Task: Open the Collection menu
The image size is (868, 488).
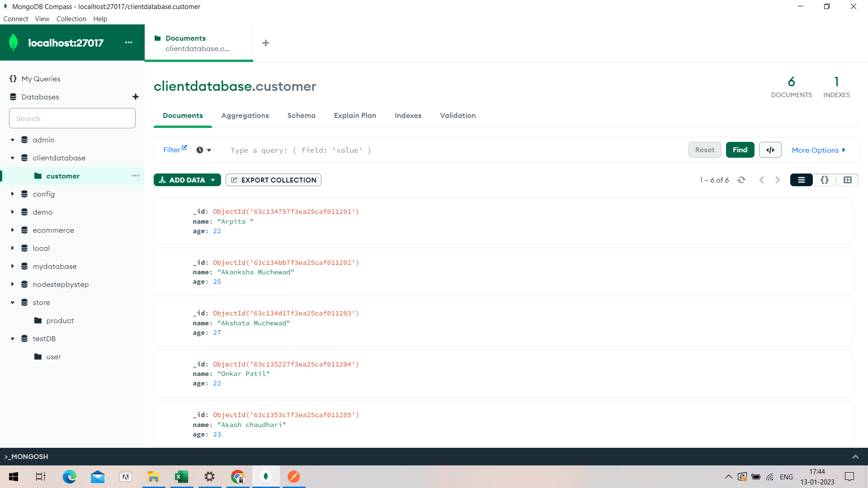Action: tap(71, 19)
